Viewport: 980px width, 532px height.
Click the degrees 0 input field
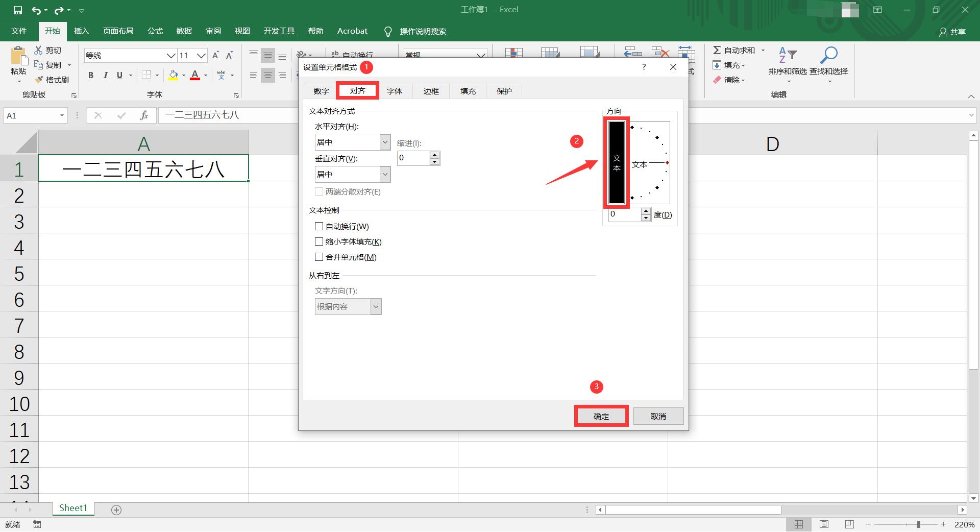click(624, 214)
